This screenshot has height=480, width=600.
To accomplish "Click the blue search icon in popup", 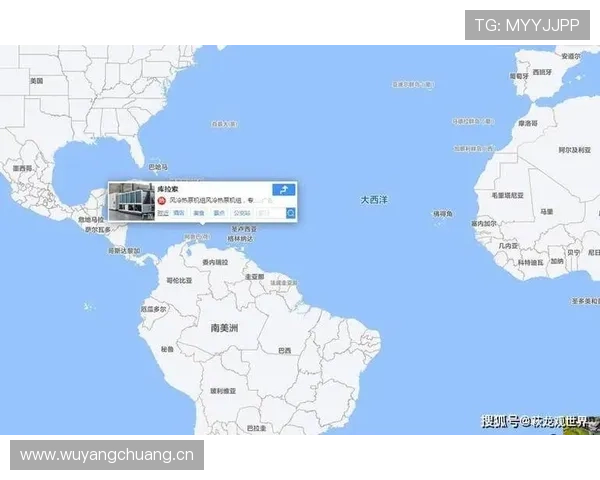I will pos(291,213).
